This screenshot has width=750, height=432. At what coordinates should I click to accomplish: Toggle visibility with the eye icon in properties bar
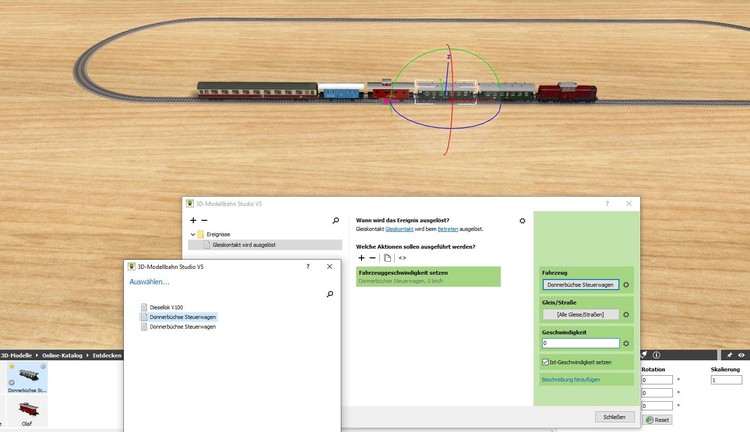(741, 355)
